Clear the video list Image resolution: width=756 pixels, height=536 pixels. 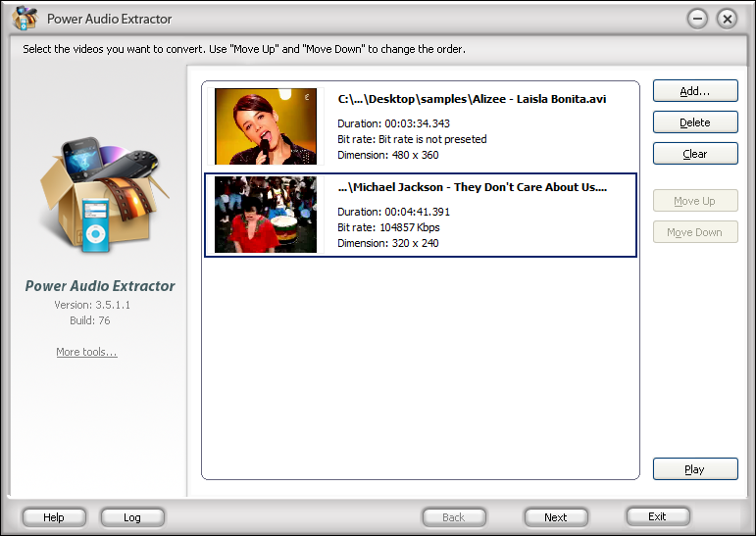click(695, 154)
